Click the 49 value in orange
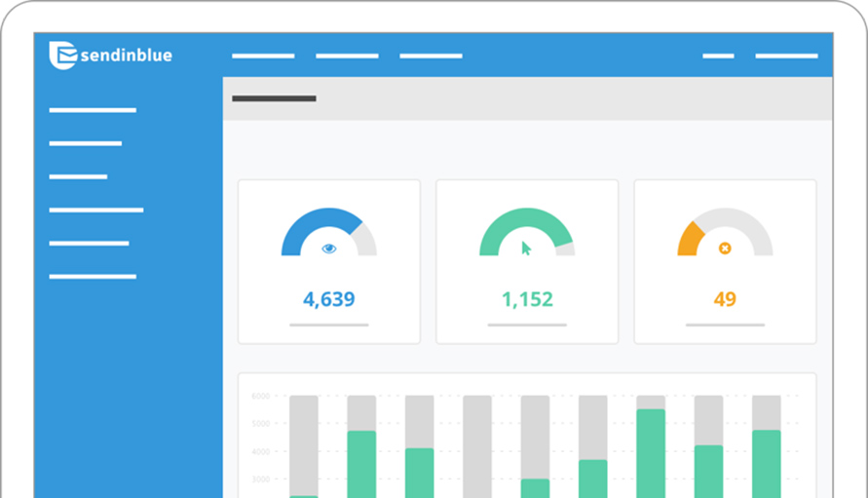 725,300
